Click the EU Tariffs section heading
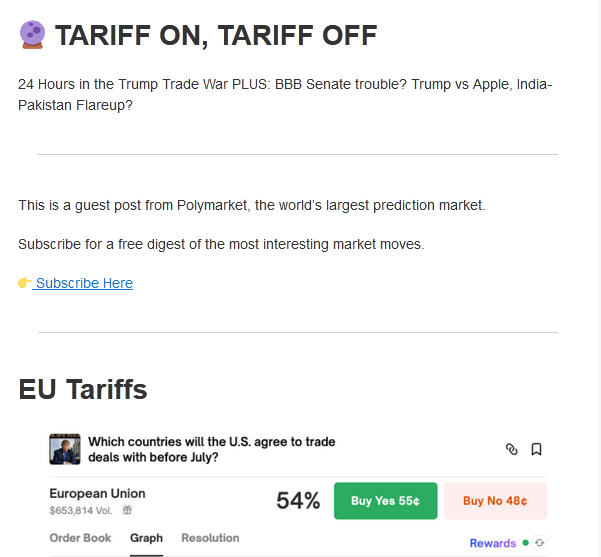This screenshot has height=557, width=601. [x=83, y=390]
